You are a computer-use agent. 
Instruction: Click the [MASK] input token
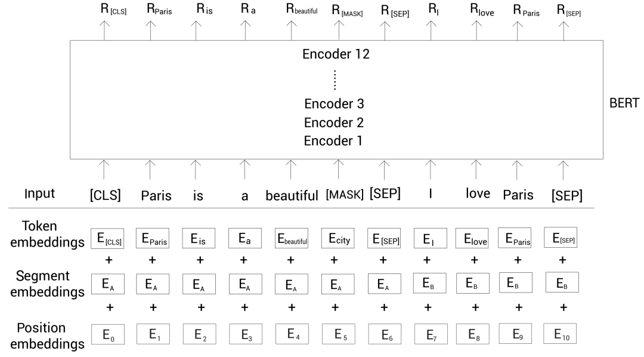pos(344,195)
